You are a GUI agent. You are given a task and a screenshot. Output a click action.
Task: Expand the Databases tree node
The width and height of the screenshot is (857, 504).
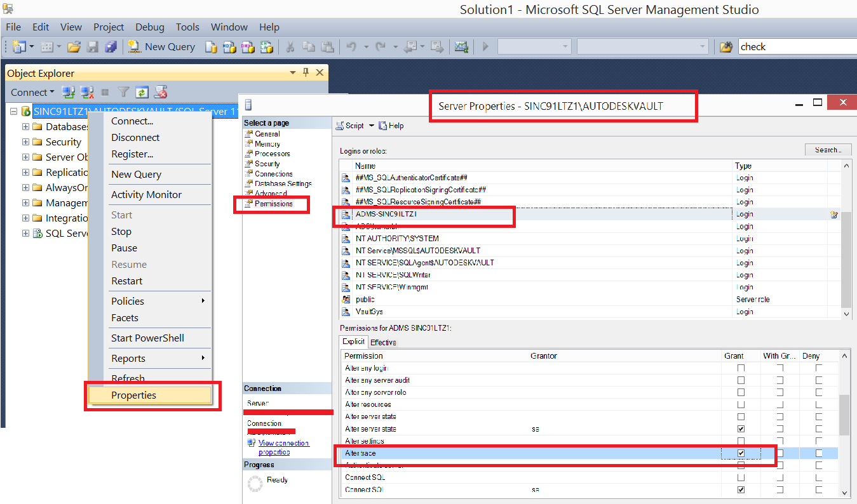point(26,126)
